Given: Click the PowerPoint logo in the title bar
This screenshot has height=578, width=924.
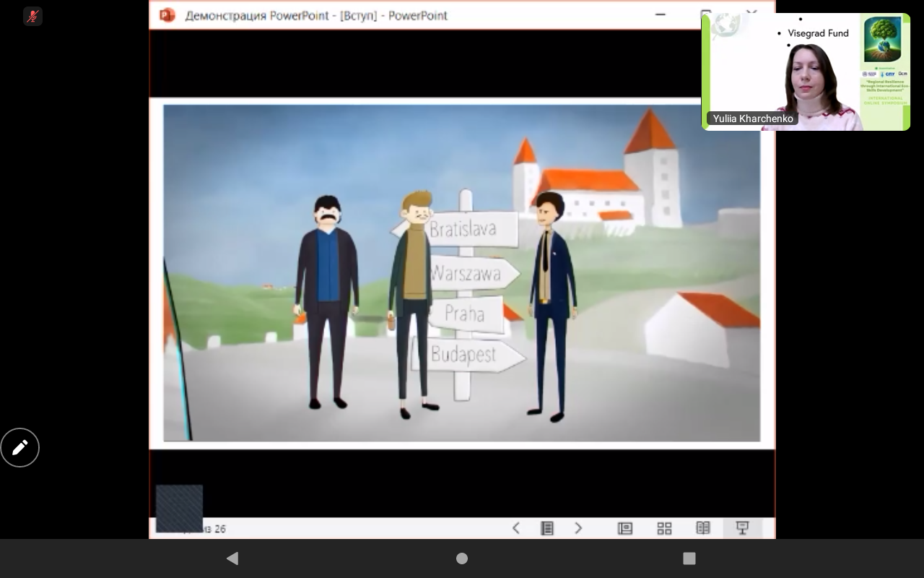Looking at the screenshot, I should point(167,15).
